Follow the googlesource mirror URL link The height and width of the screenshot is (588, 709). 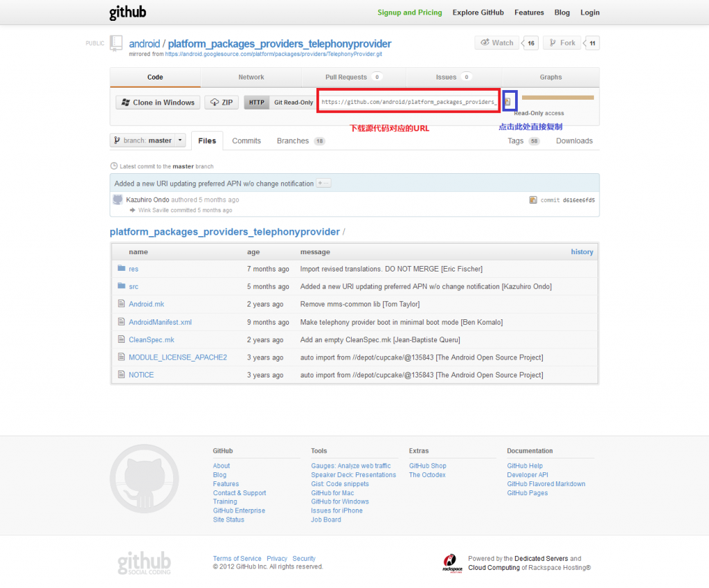point(273,54)
